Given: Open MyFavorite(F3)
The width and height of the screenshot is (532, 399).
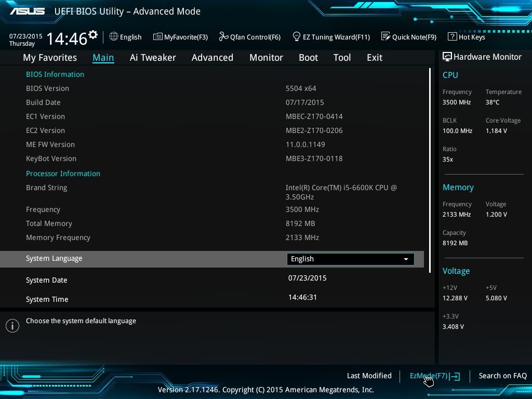Looking at the screenshot, I should pyautogui.click(x=180, y=37).
